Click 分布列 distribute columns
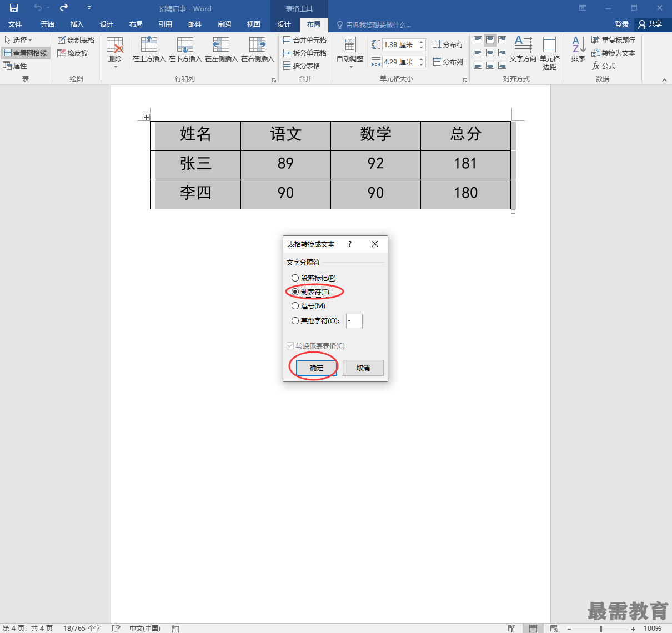This screenshot has width=672, height=633. pyautogui.click(x=448, y=62)
